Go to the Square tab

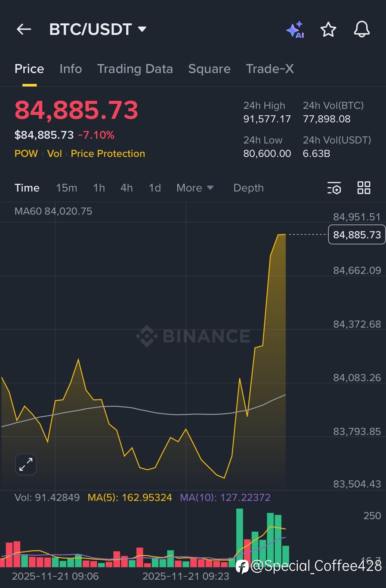(x=209, y=69)
